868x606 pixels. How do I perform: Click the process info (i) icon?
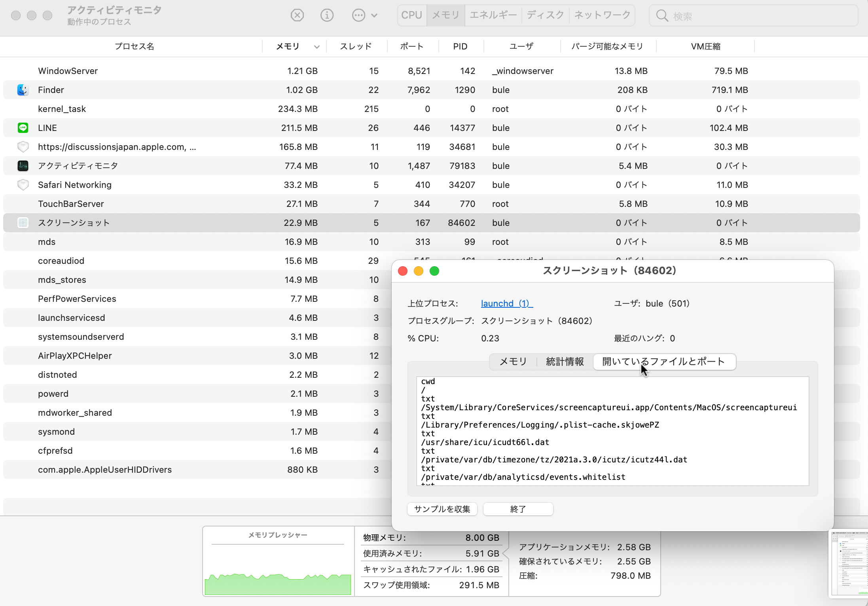[327, 15]
